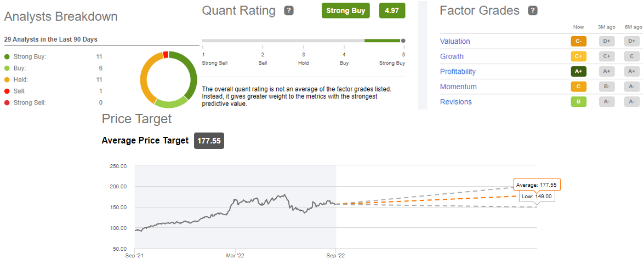This screenshot has width=644, height=259.
Task: Open the Revisions factor grade link
Action: coord(455,102)
